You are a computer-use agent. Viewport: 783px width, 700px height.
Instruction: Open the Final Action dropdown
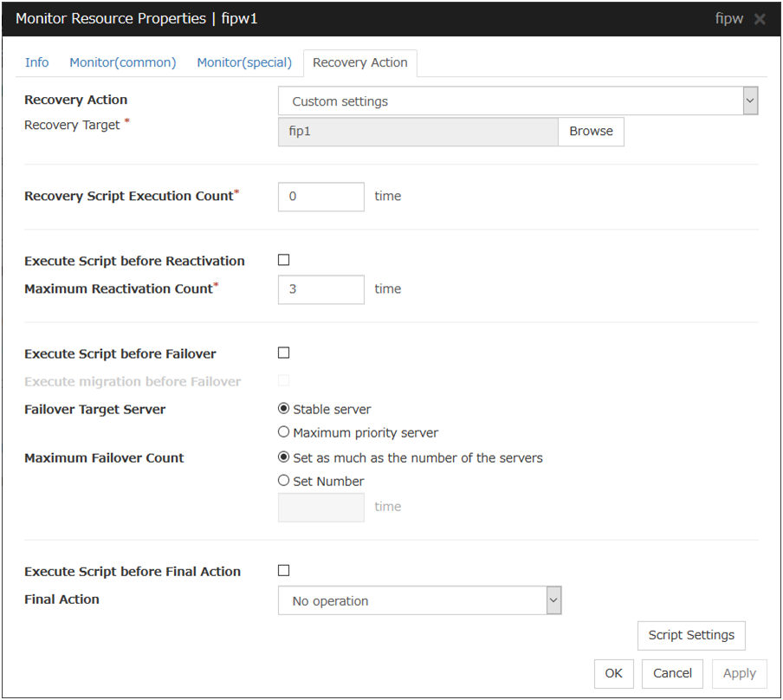coord(419,600)
